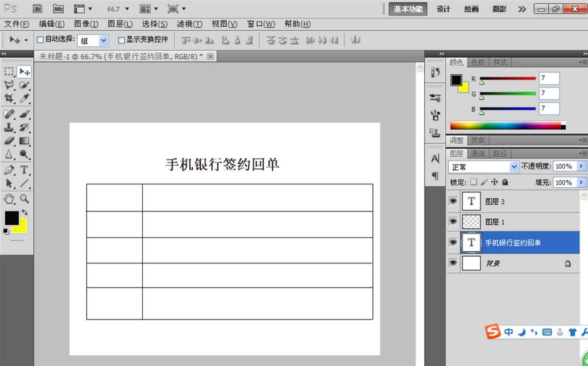Image resolution: width=588 pixels, height=366 pixels.
Task: Toggle lock position icon
Action: click(495, 182)
